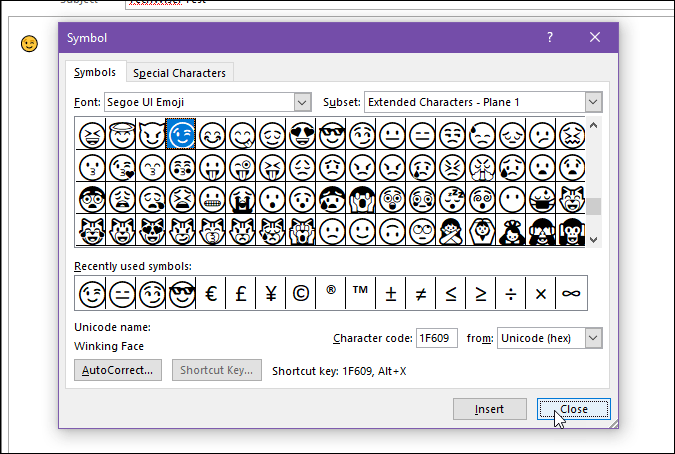675x454 pixels.
Task: Choose the heart-eyes face emoji
Action: pyautogui.click(x=301, y=134)
